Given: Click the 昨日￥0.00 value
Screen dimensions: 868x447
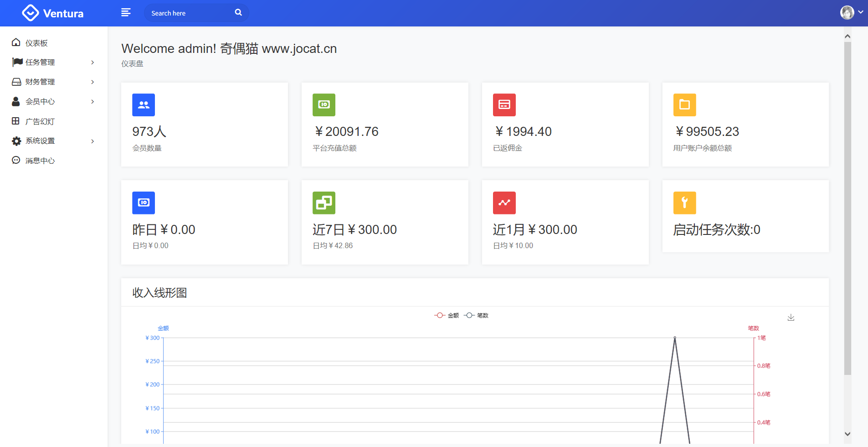Looking at the screenshot, I should pos(164,229).
